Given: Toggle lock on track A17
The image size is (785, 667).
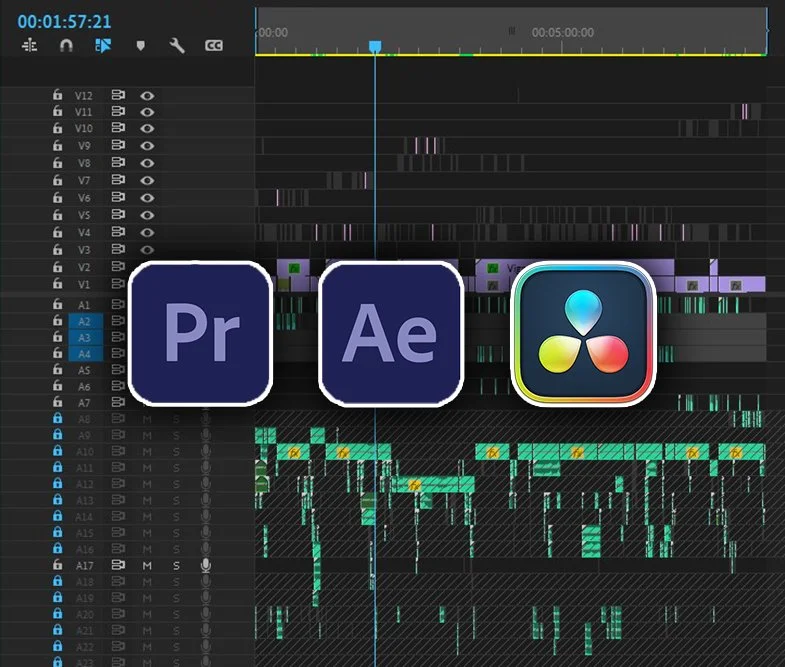Looking at the screenshot, I should (58, 564).
